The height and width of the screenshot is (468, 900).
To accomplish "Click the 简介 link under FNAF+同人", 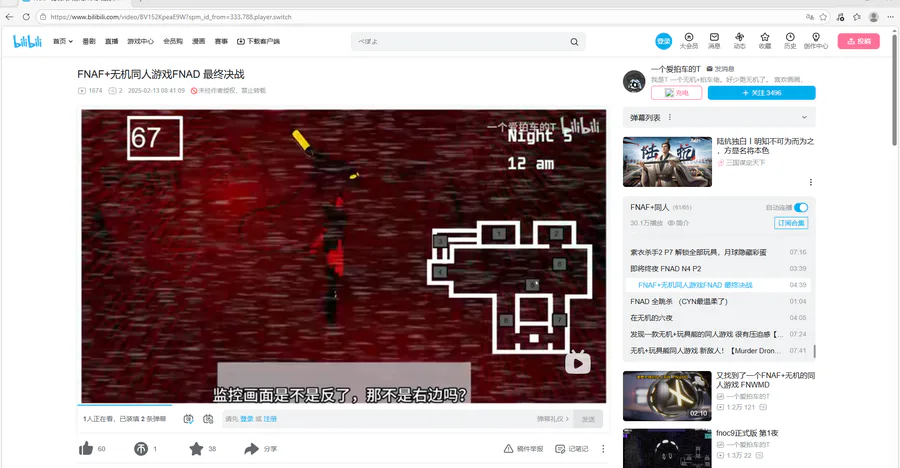I will 678,223.
